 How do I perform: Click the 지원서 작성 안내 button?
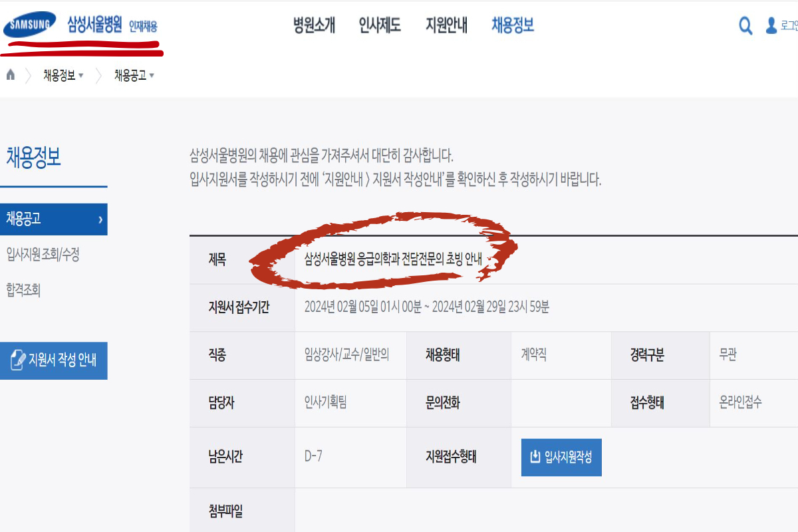(x=53, y=360)
